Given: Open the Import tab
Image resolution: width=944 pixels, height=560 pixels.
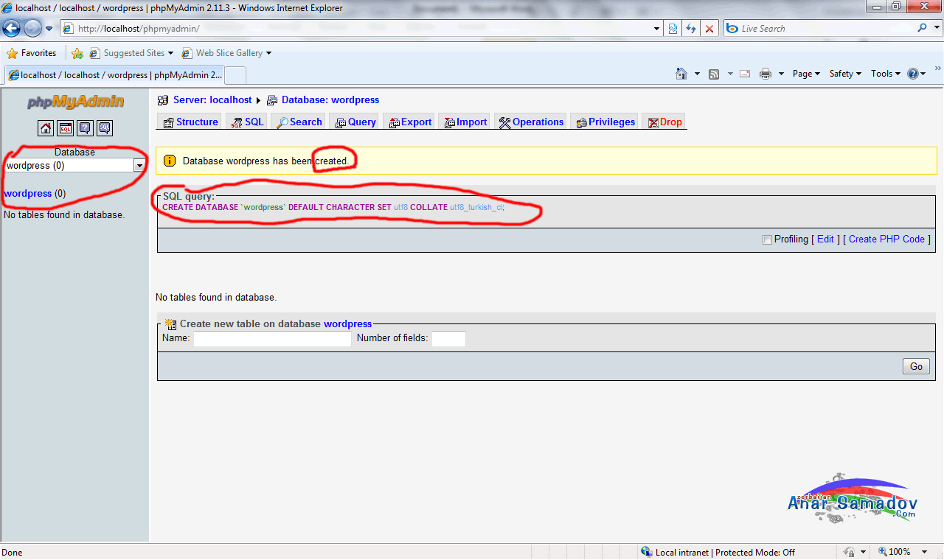Looking at the screenshot, I should (465, 122).
